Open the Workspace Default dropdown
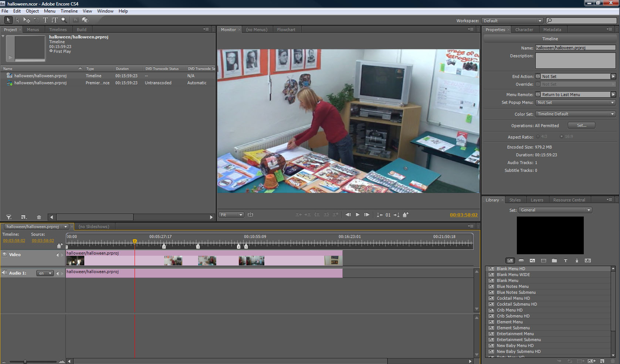The image size is (620, 364). coord(512,21)
